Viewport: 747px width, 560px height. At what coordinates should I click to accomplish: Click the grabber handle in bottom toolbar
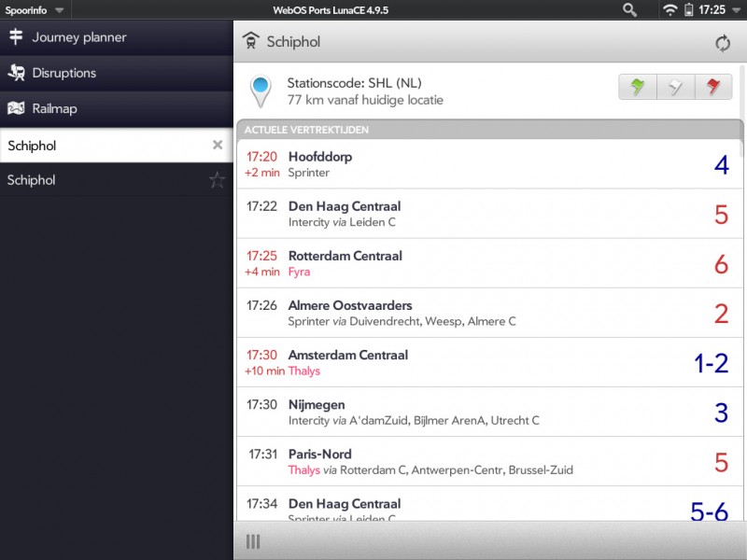pos(253,542)
